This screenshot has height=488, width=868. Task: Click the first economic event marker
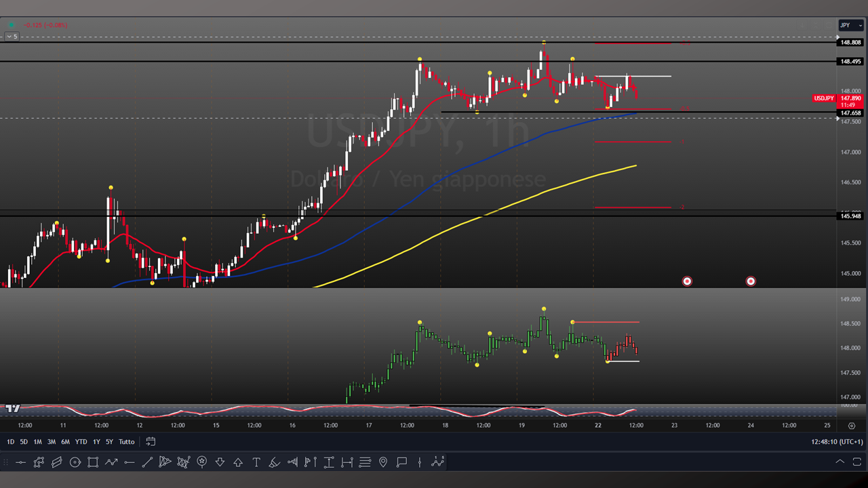(687, 281)
